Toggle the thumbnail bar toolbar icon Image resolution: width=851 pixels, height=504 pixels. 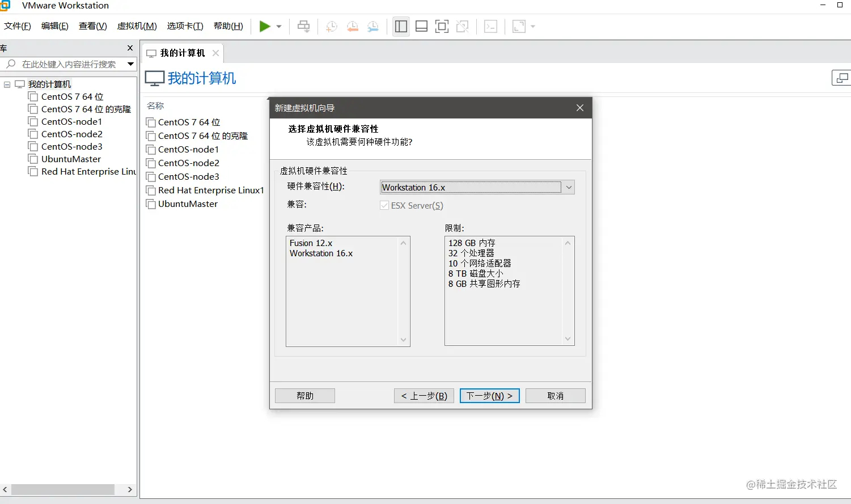(x=421, y=26)
